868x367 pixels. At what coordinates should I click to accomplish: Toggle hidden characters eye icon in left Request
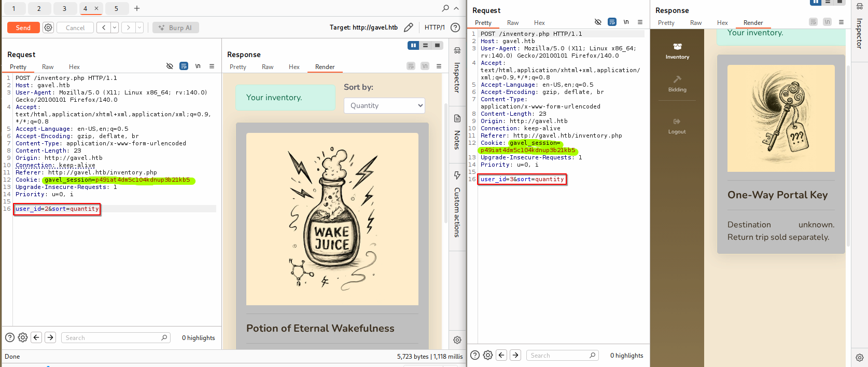point(170,66)
